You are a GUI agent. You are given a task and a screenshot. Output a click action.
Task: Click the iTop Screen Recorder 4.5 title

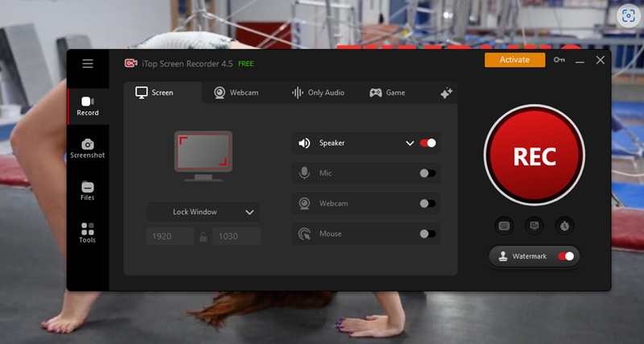pos(188,64)
